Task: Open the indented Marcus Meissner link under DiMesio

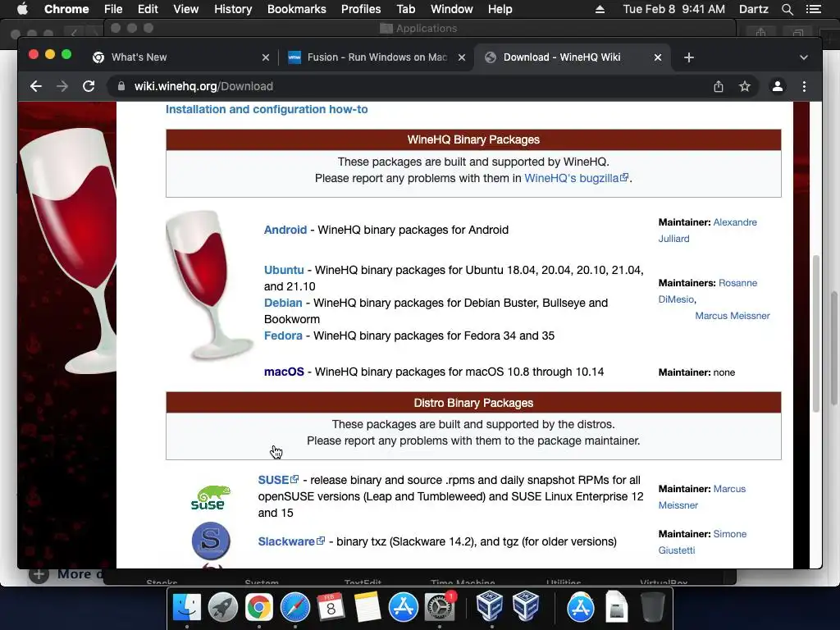Action: click(733, 316)
